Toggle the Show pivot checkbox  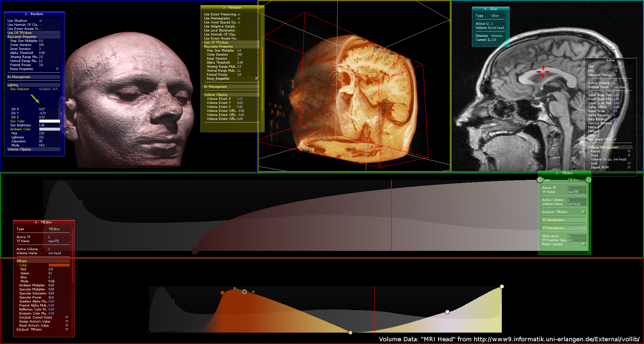(569, 236)
